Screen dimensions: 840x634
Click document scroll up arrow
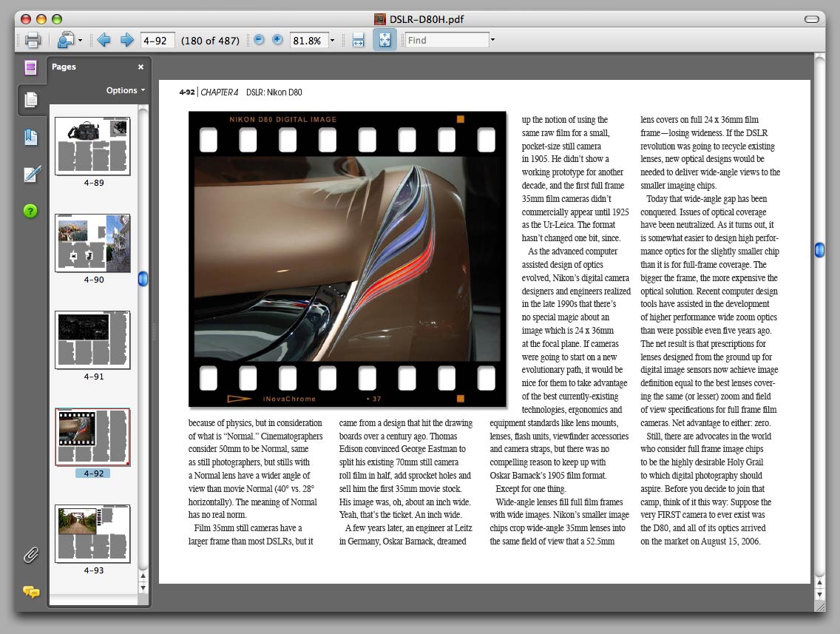click(x=819, y=582)
